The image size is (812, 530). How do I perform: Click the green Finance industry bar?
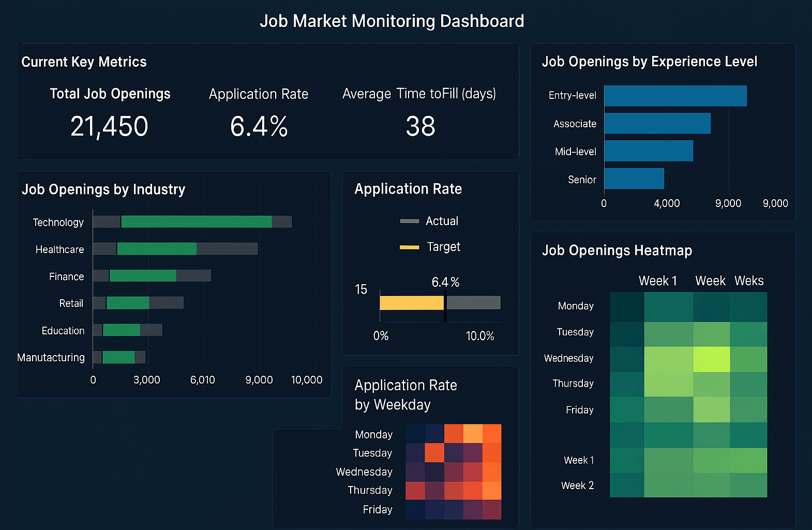[x=143, y=276]
